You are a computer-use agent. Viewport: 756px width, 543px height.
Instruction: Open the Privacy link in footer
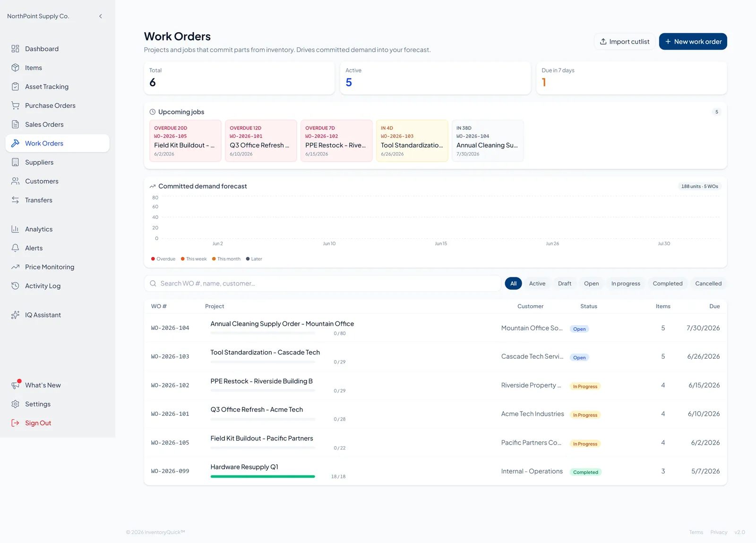click(x=719, y=532)
